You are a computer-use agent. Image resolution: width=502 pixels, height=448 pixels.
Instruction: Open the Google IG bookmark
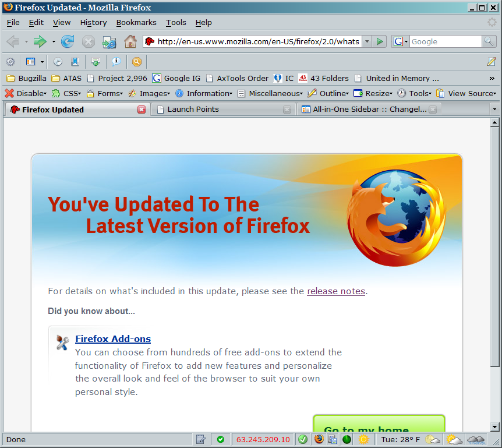pos(176,79)
